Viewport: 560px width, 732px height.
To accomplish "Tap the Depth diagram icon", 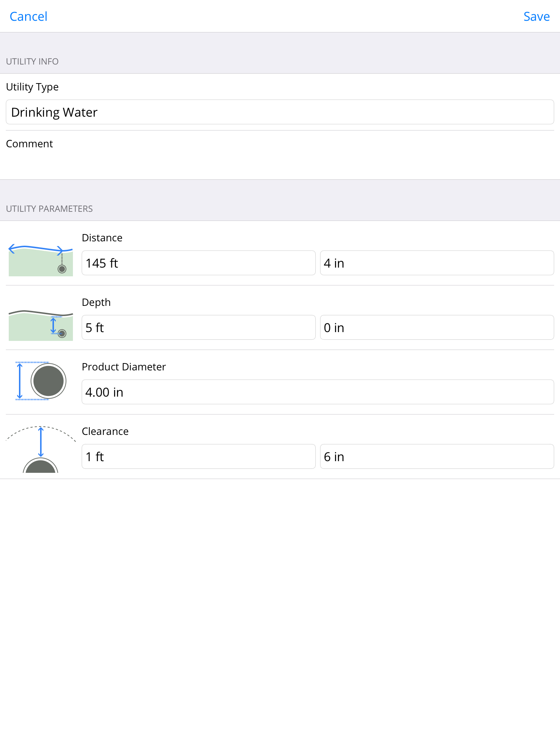I will point(40,324).
